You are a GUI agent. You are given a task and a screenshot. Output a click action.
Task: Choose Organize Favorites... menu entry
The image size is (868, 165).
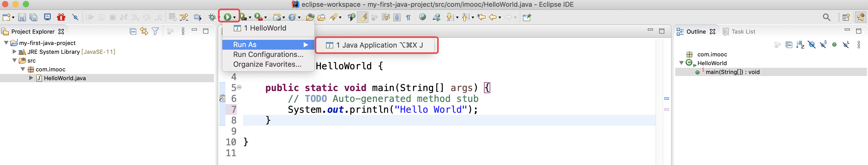click(x=268, y=64)
